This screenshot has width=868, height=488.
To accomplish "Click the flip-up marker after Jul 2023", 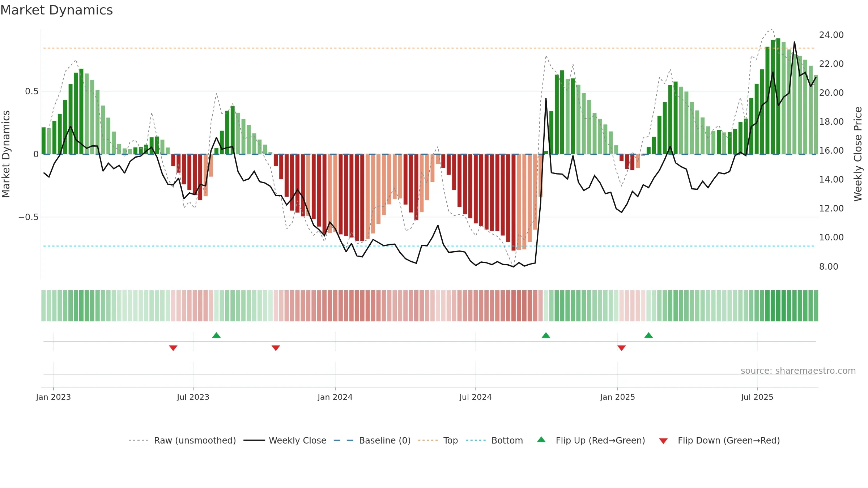I will [216, 335].
